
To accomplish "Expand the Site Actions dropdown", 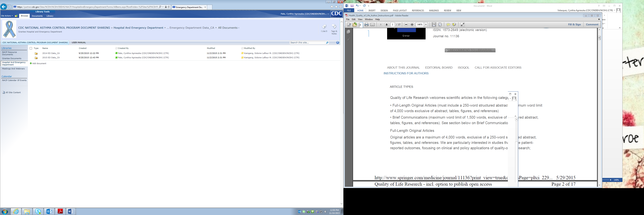I will coord(7,16).
